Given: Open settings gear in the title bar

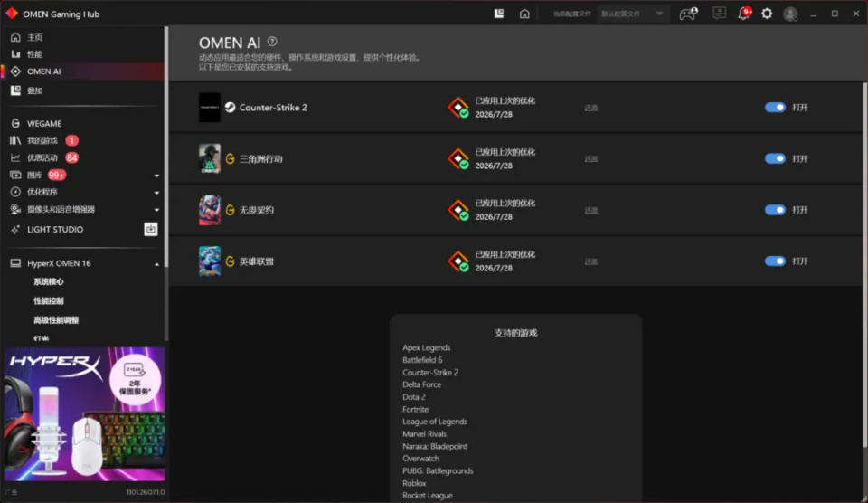Looking at the screenshot, I should (767, 14).
